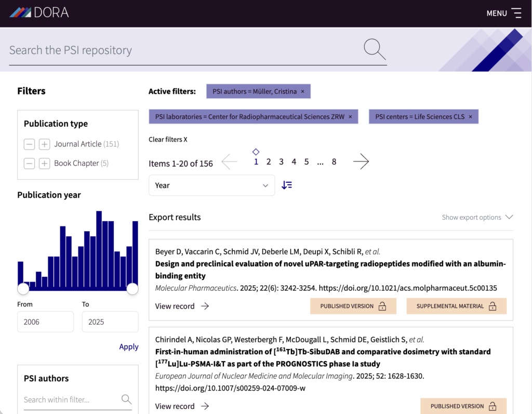
Task: Include Book Chapter with plus box
Action: click(x=44, y=164)
